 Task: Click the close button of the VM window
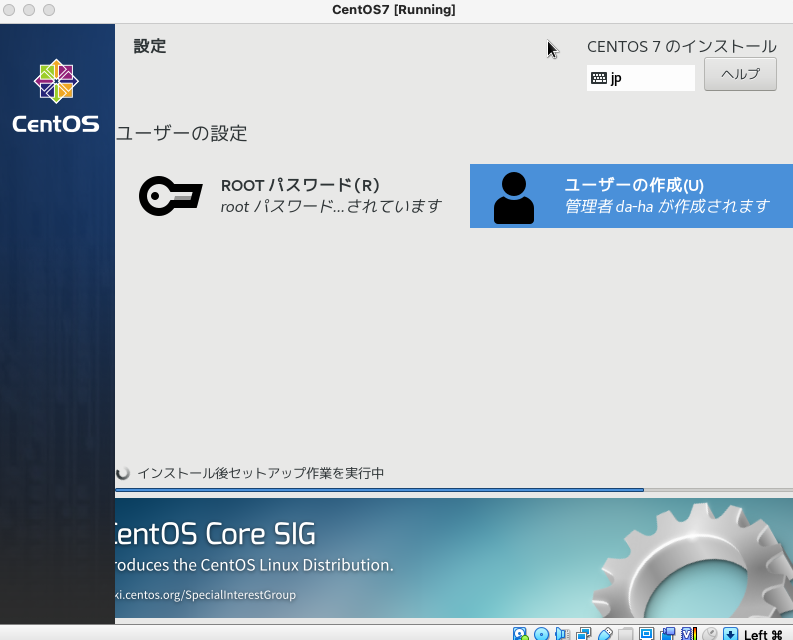[x=9, y=10]
